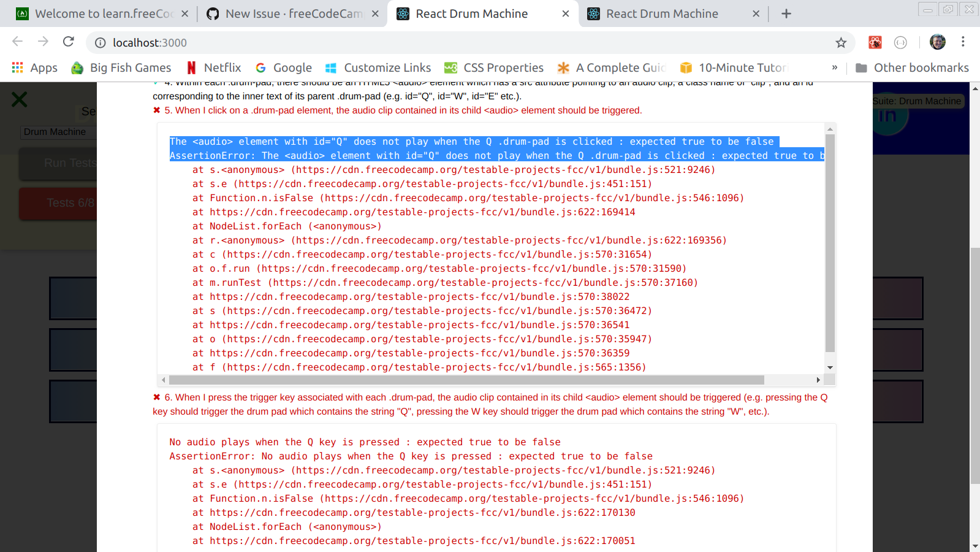Close the New Issue freeCodeCamp tab
The width and height of the screenshot is (980, 552).
pos(375,13)
